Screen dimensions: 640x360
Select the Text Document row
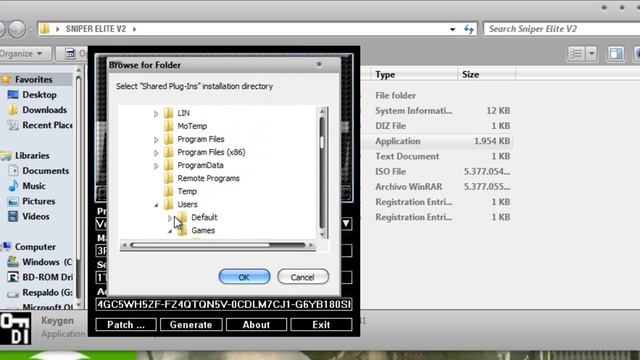click(437, 156)
